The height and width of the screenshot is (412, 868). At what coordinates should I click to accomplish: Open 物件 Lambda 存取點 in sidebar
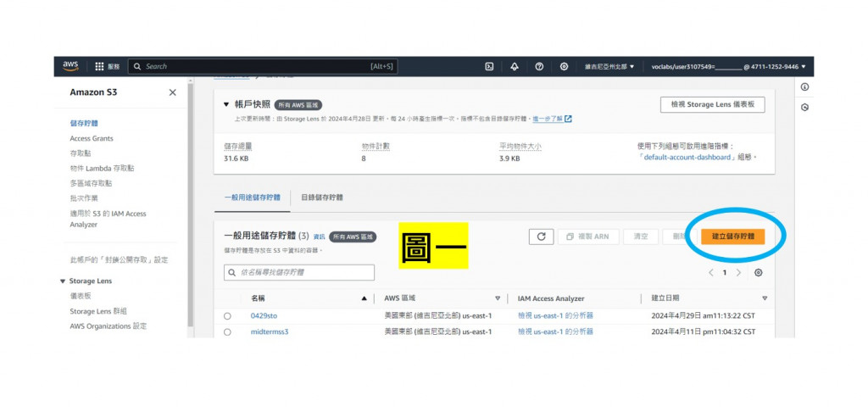click(x=102, y=169)
